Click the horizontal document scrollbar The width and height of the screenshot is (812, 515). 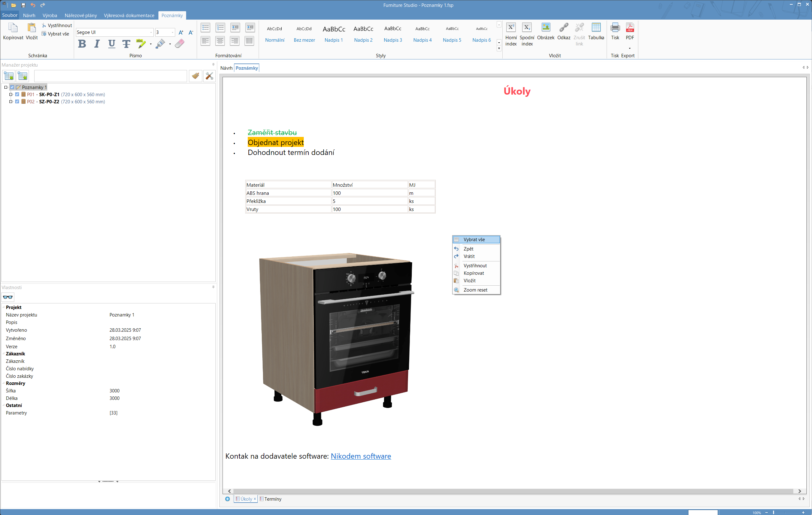[x=514, y=491]
